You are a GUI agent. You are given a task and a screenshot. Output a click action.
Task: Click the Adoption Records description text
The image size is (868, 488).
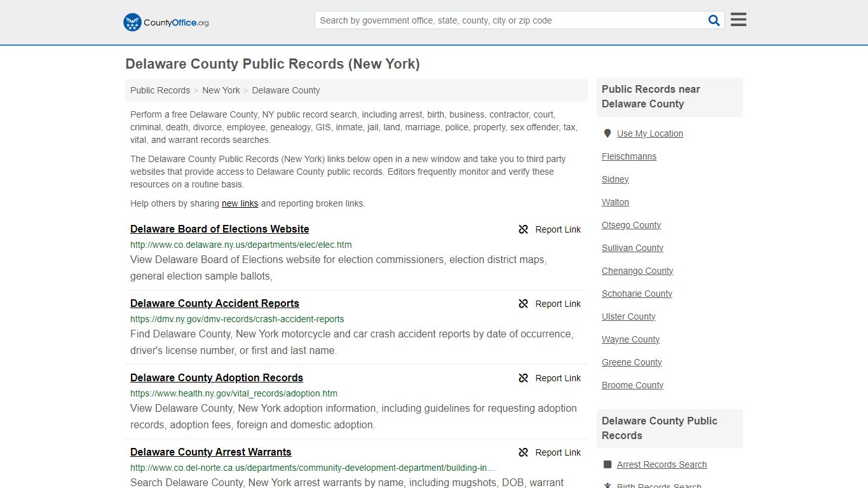[353, 416]
